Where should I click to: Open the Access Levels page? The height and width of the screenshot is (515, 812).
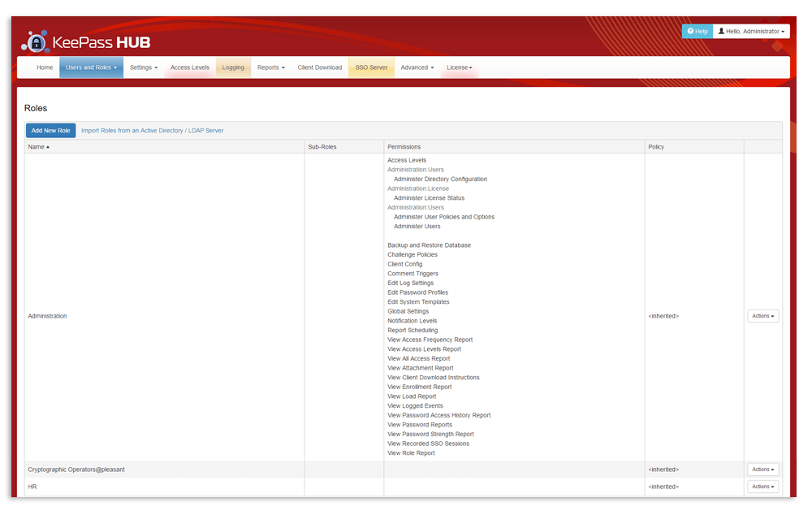click(189, 67)
